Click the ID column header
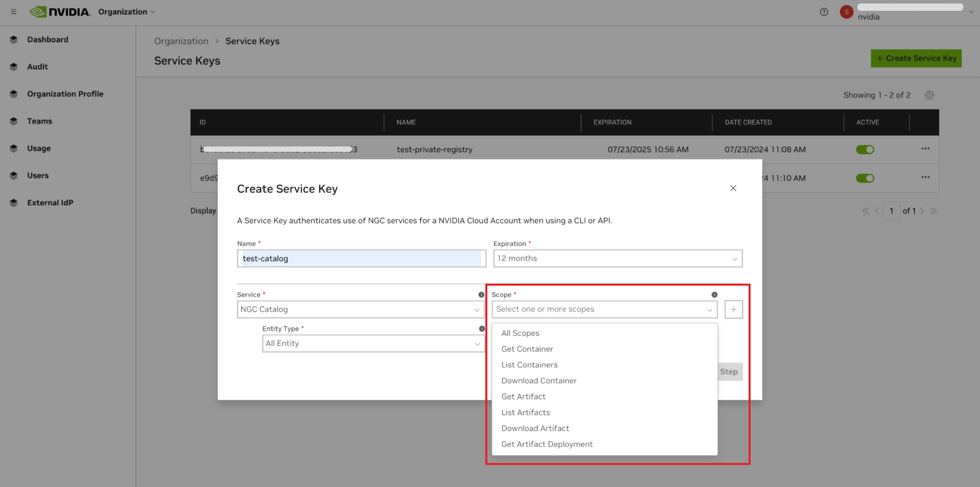980x487 pixels. click(x=202, y=122)
